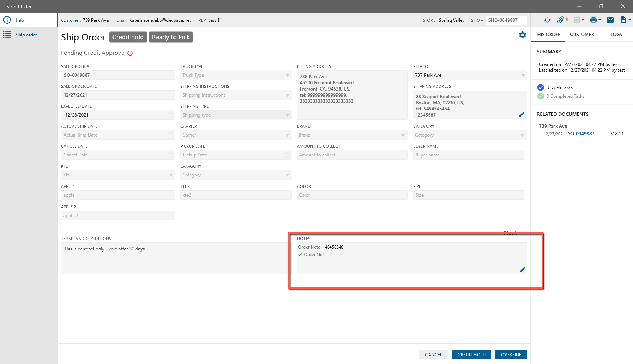Switch to the THIS ORDER tab

tap(547, 35)
